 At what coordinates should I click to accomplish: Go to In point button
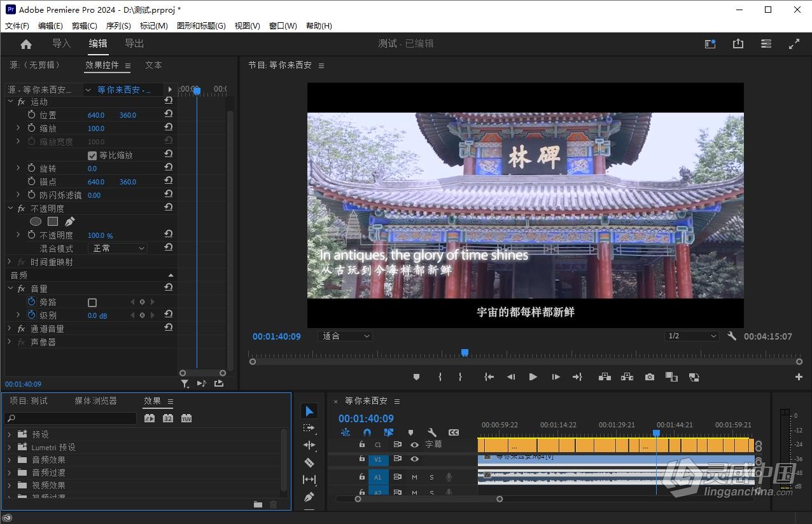pos(489,377)
